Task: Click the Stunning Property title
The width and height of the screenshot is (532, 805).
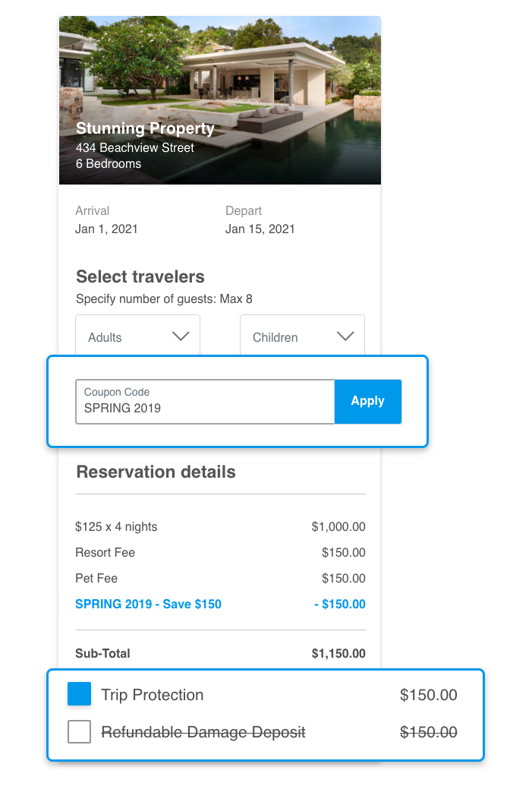Action: pyautogui.click(x=145, y=128)
